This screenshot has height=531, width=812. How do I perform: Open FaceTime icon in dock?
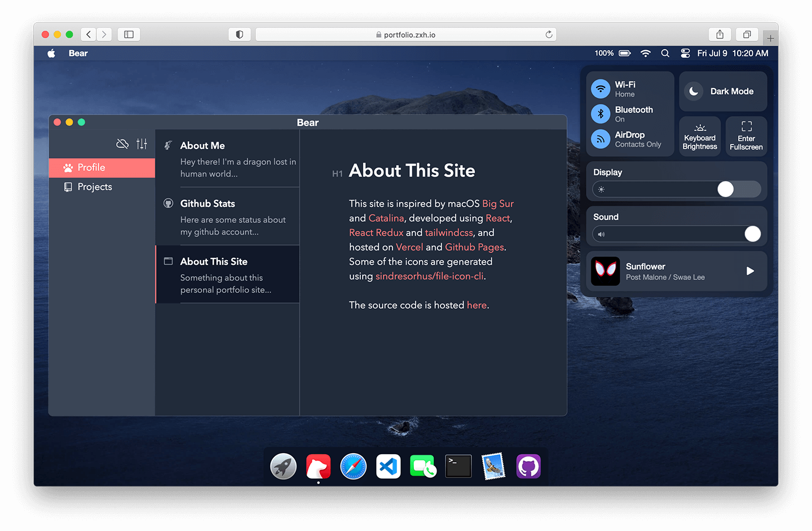pyautogui.click(x=423, y=467)
